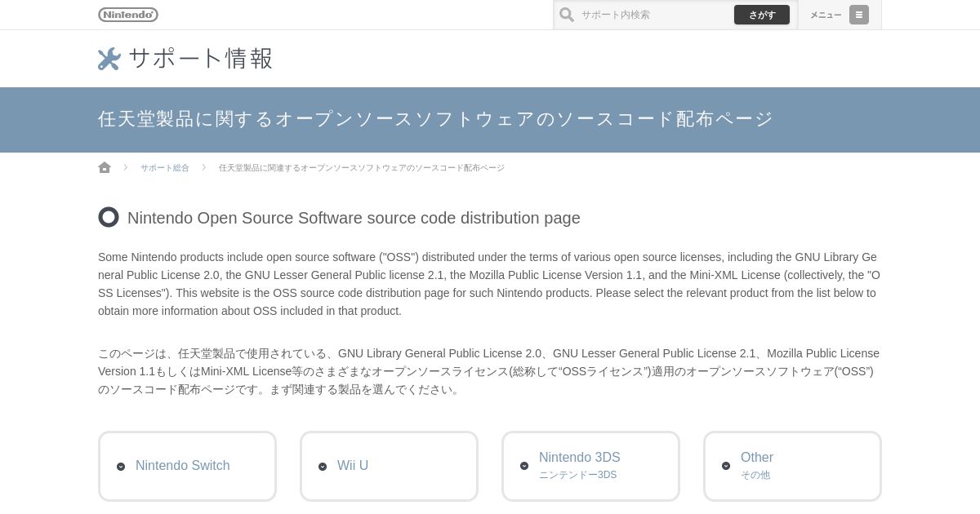The height and width of the screenshot is (514, 980).
Task: Click the circle bullet heading icon
Action: pyautogui.click(x=109, y=217)
